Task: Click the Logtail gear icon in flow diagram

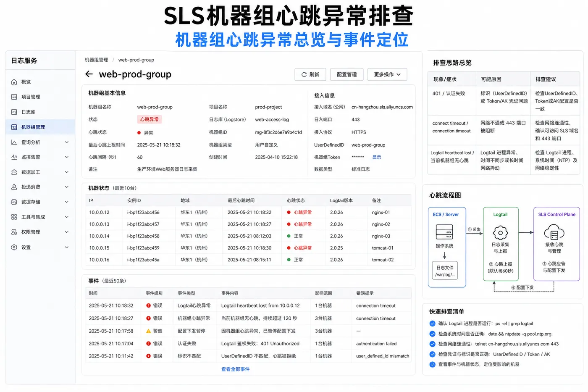Action: tap(500, 232)
